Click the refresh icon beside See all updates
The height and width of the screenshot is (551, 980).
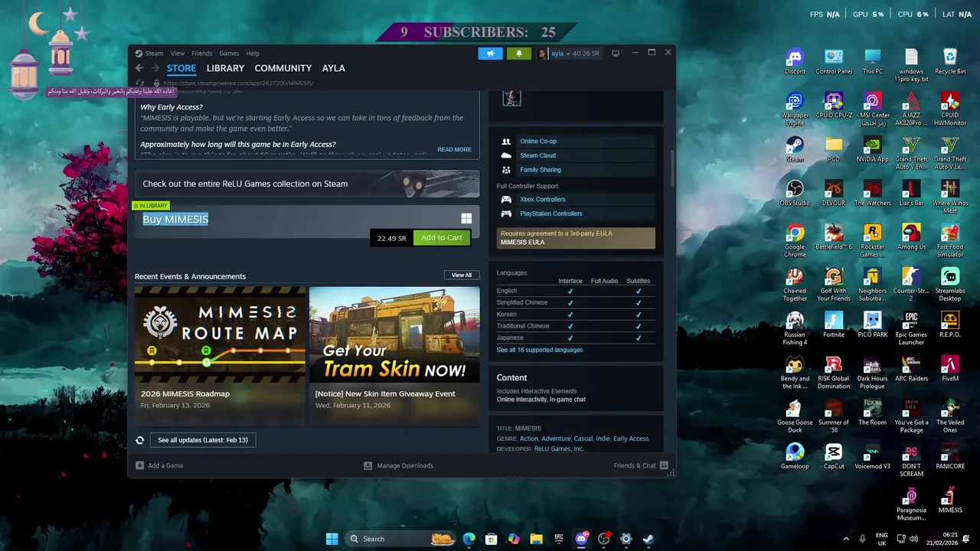click(x=140, y=440)
